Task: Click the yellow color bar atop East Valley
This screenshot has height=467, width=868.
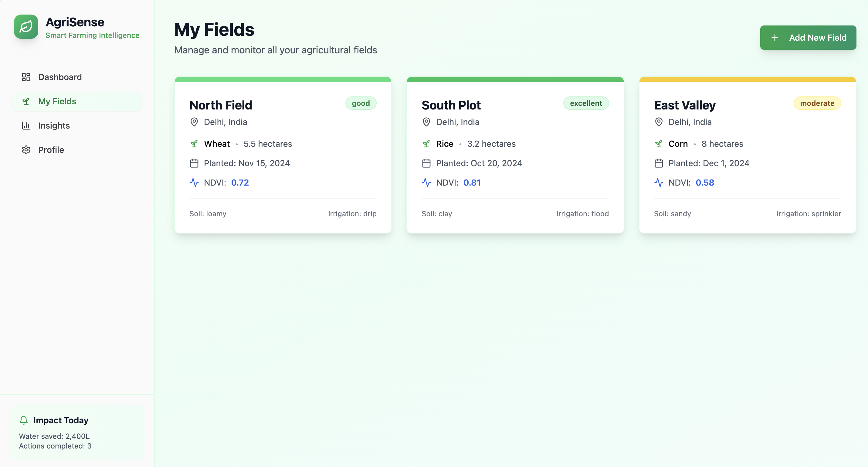Action: 748,79
